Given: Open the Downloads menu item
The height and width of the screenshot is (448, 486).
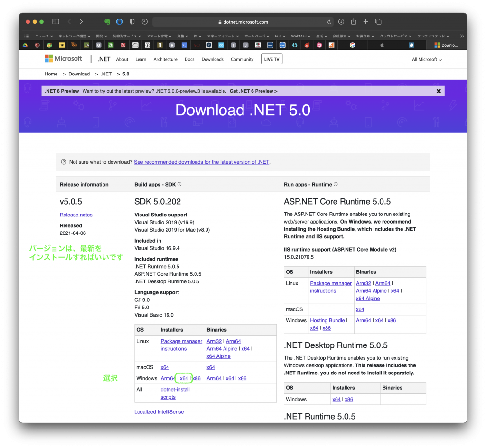Looking at the screenshot, I should (x=212, y=59).
